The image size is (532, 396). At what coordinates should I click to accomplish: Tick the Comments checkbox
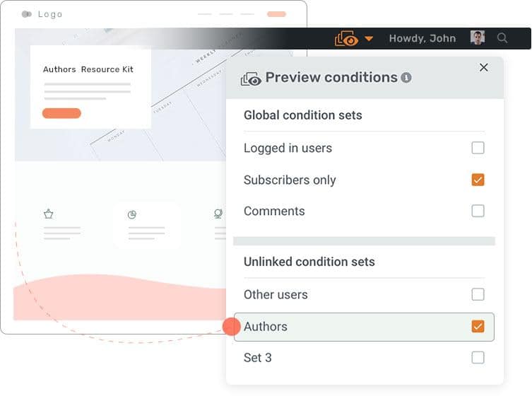[x=478, y=211]
